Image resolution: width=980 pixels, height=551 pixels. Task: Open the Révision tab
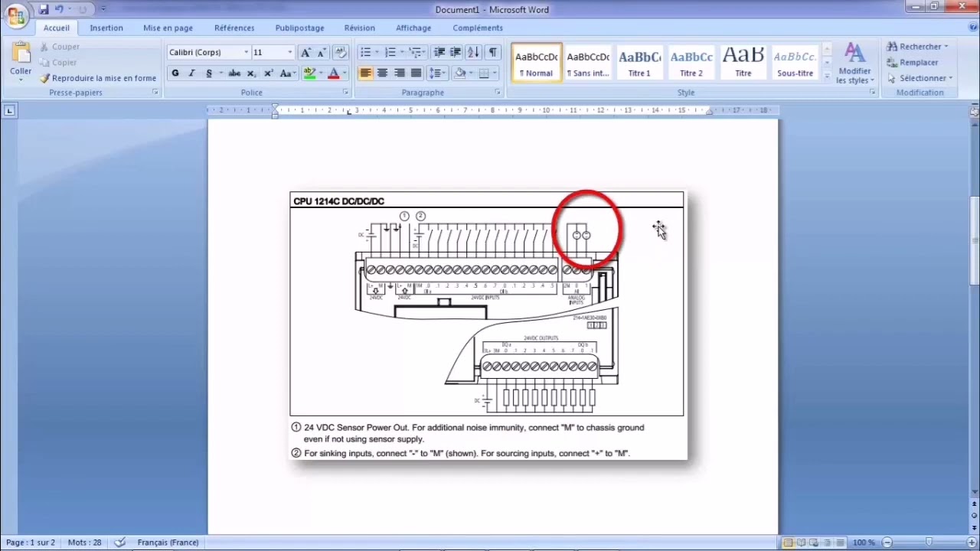(x=360, y=28)
